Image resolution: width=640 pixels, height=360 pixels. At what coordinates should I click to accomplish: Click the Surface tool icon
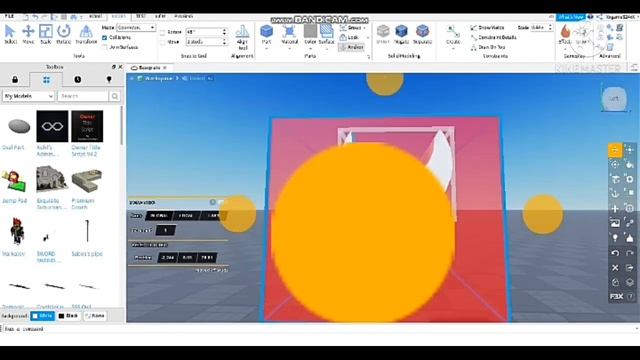(327, 32)
